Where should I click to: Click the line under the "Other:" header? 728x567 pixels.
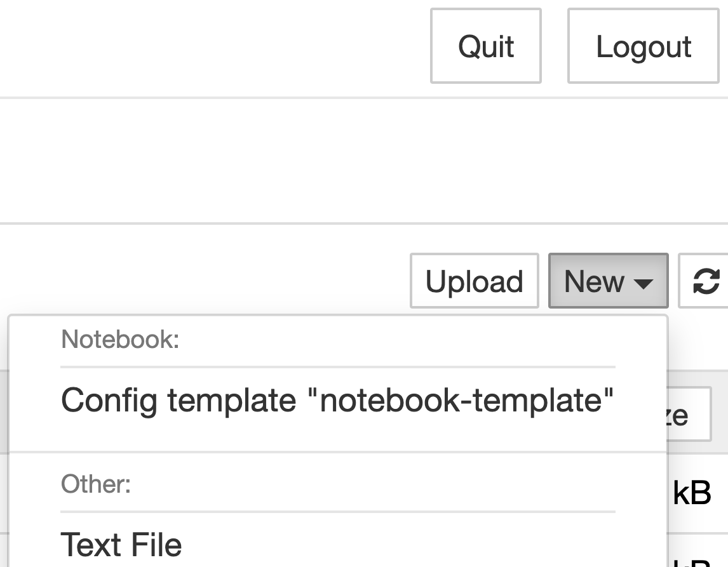(337, 511)
